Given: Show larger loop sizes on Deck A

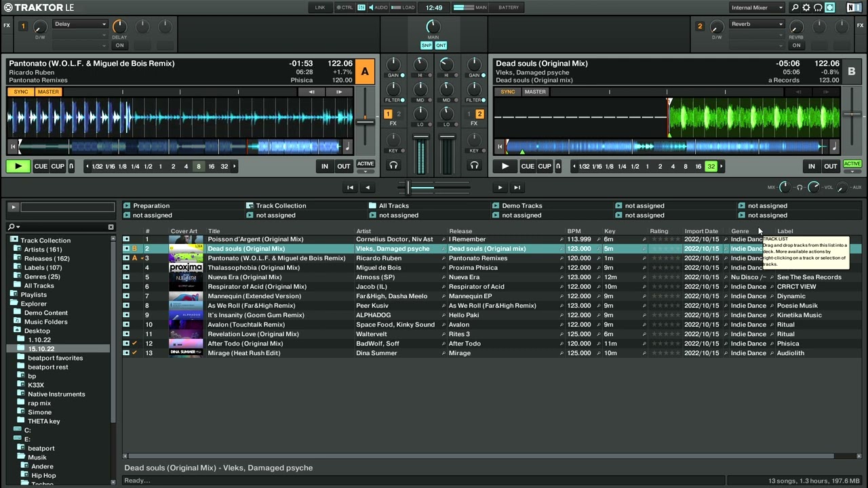Looking at the screenshot, I should [x=235, y=166].
